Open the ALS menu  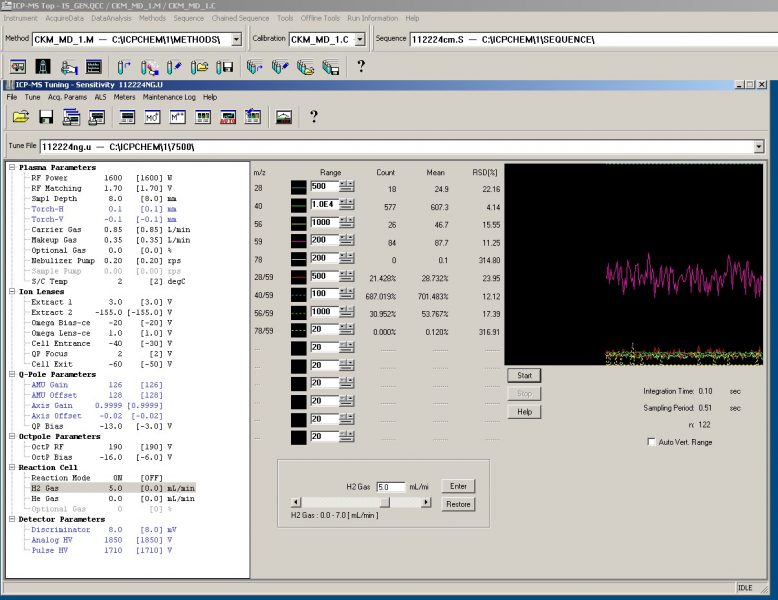pyautogui.click(x=100, y=97)
